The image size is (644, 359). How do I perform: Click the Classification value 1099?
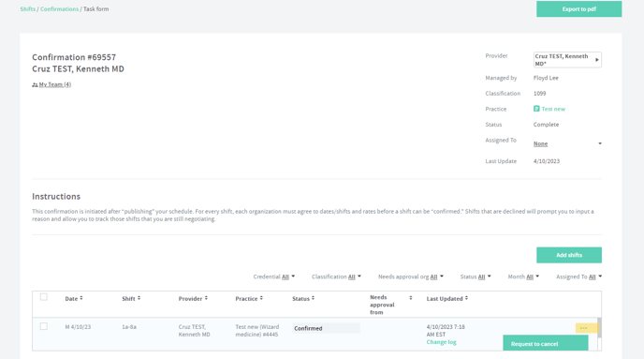pos(540,94)
